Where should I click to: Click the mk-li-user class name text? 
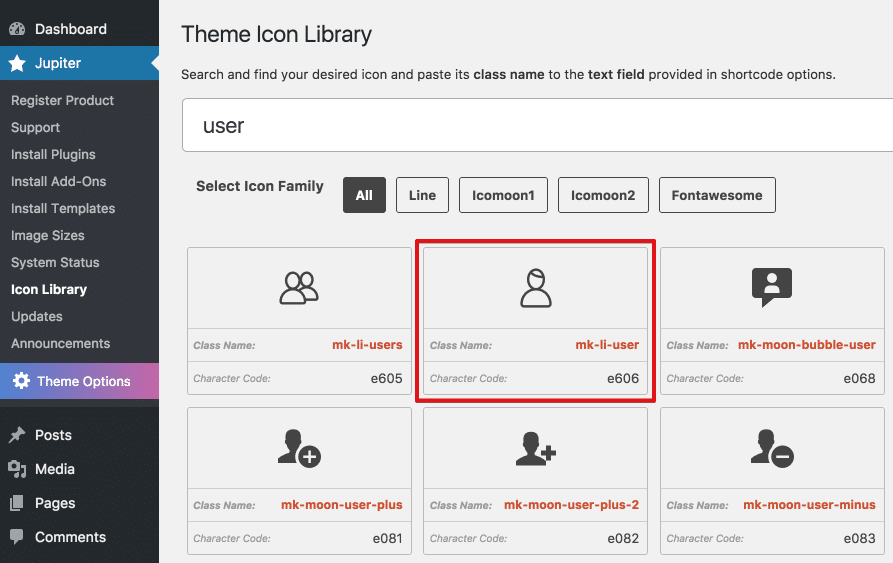click(606, 345)
